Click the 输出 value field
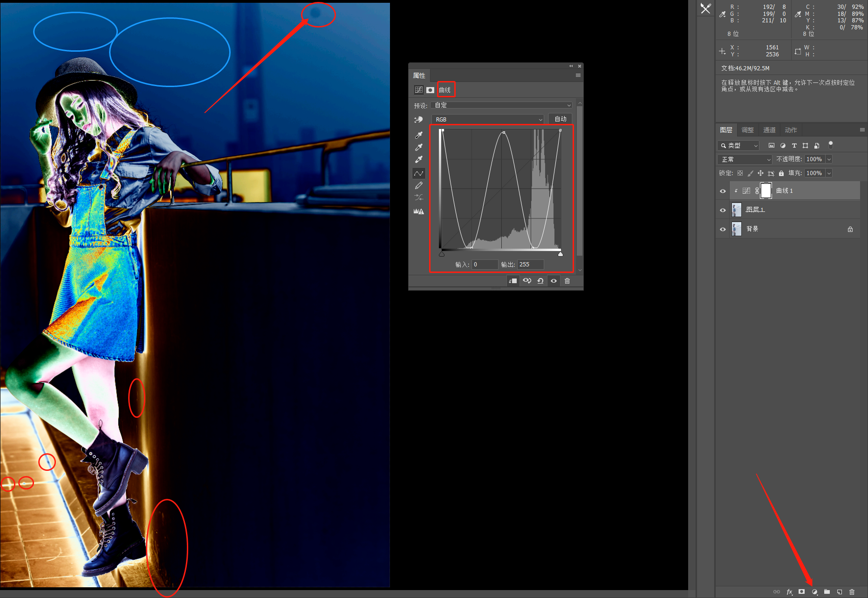This screenshot has height=598, width=868. pyautogui.click(x=530, y=265)
